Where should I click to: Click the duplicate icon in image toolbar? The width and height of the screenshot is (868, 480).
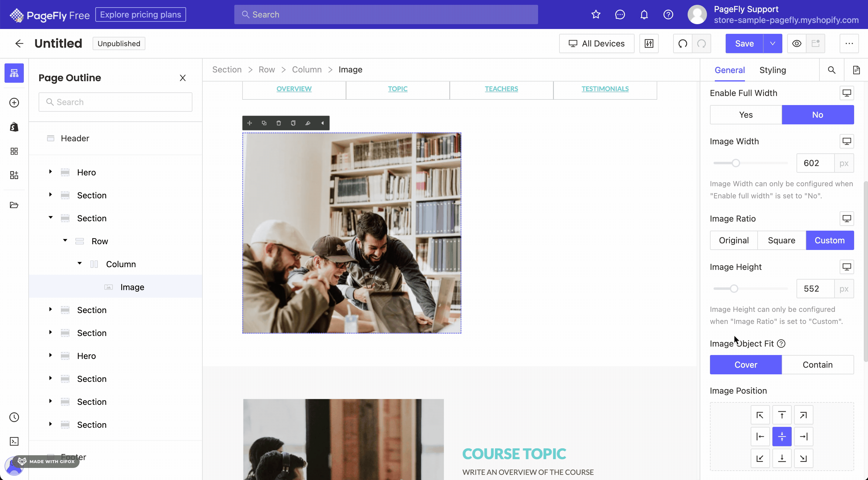264,123
